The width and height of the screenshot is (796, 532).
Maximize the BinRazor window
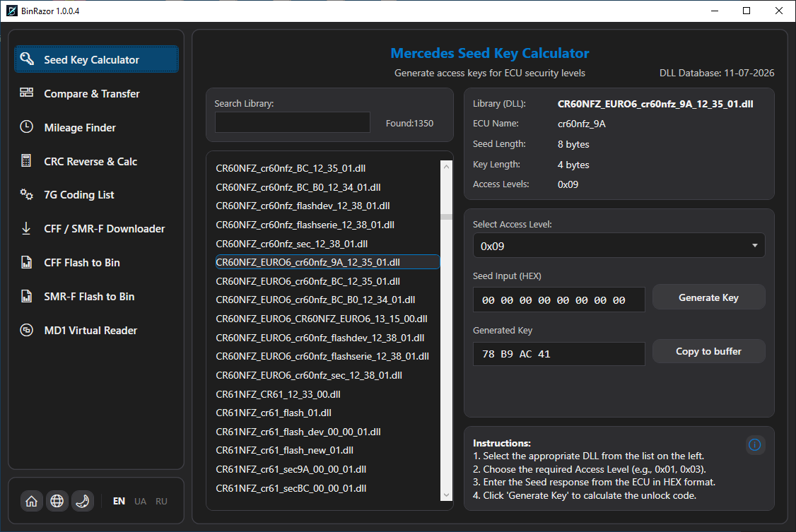747,11
